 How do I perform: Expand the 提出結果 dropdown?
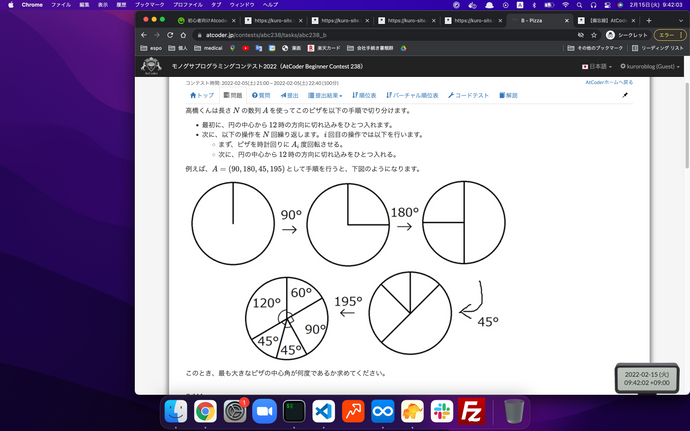(325, 95)
